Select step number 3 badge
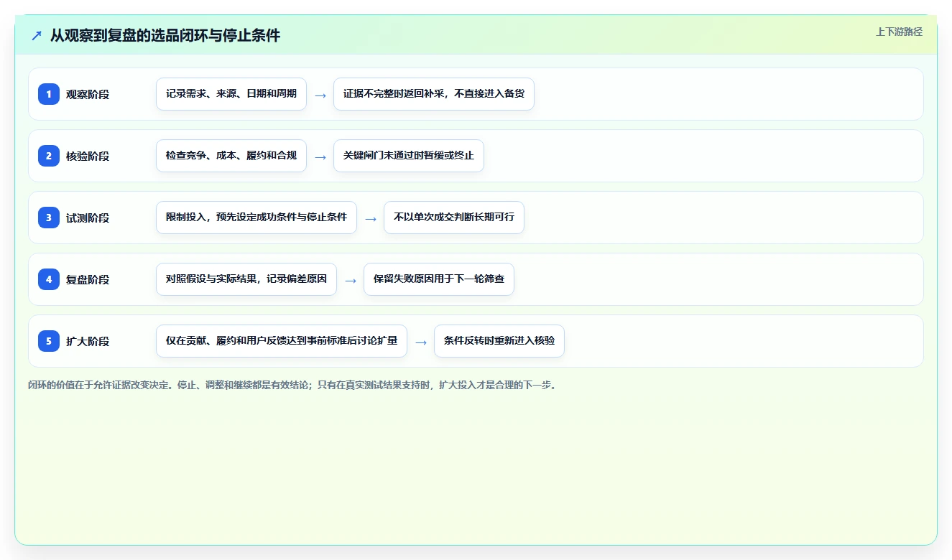Screen dimensions: 952x560 click(49, 218)
